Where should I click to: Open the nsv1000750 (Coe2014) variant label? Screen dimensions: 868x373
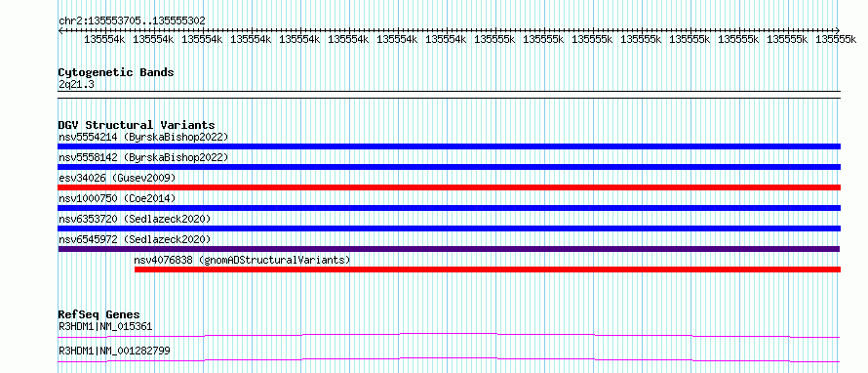pos(117,198)
